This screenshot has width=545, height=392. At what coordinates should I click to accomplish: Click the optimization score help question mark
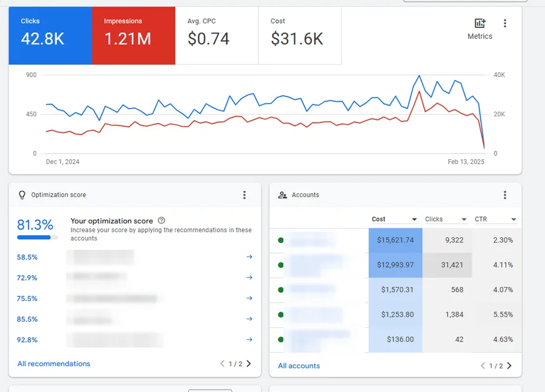161,221
